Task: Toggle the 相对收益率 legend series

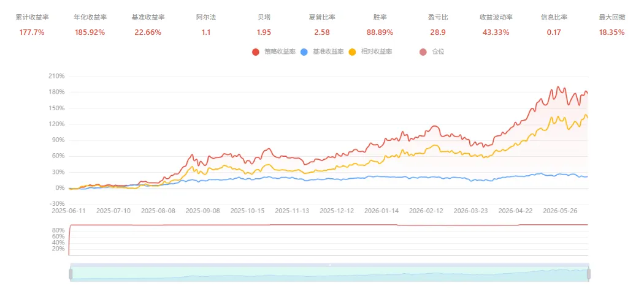Action: (370, 51)
